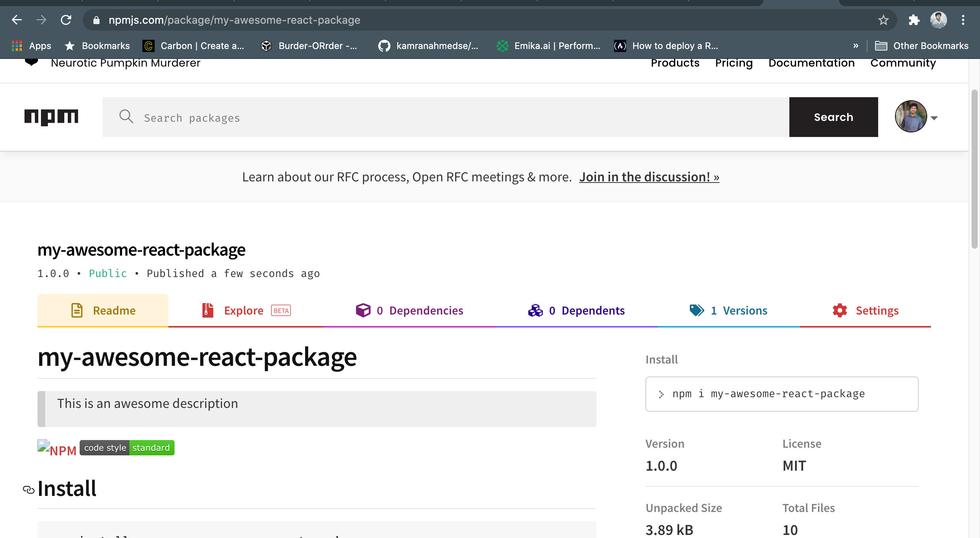The width and height of the screenshot is (980, 538).
Task: Copy the npm i install command box
Action: [782, 394]
